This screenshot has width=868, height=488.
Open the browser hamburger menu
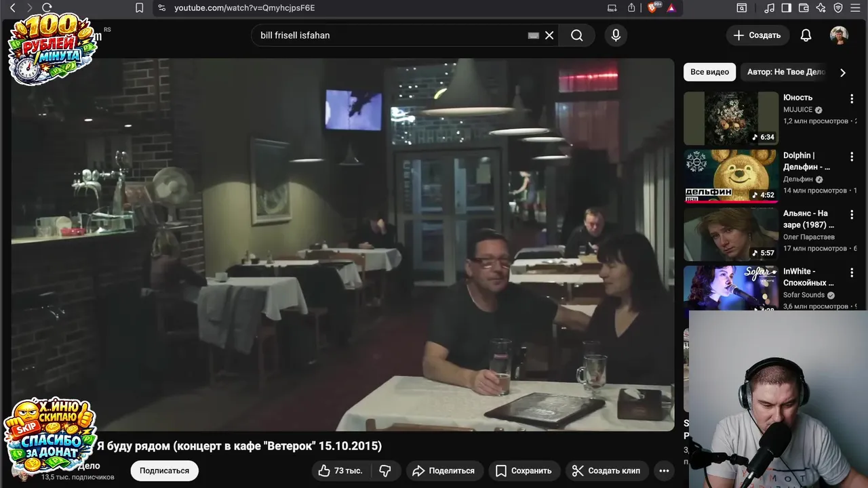coord(856,8)
